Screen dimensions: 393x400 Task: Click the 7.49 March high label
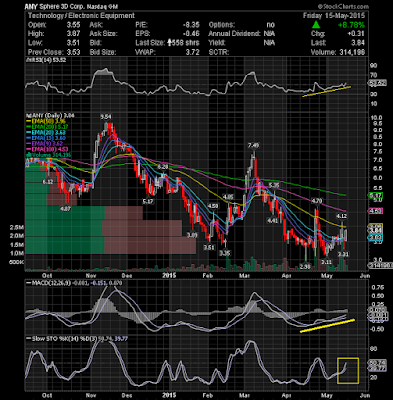pos(253,145)
